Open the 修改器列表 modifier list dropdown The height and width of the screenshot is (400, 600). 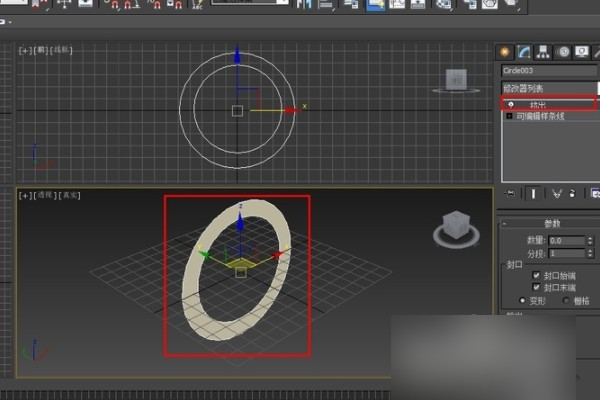coord(549,88)
